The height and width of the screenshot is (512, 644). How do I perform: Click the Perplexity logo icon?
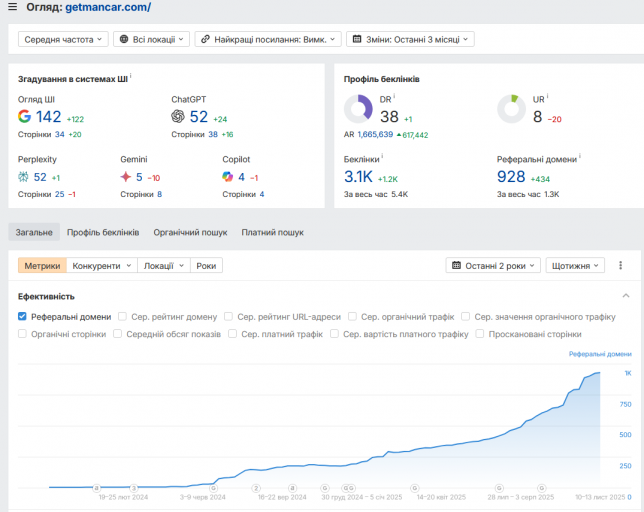pyautogui.click(x=23, y=177)
